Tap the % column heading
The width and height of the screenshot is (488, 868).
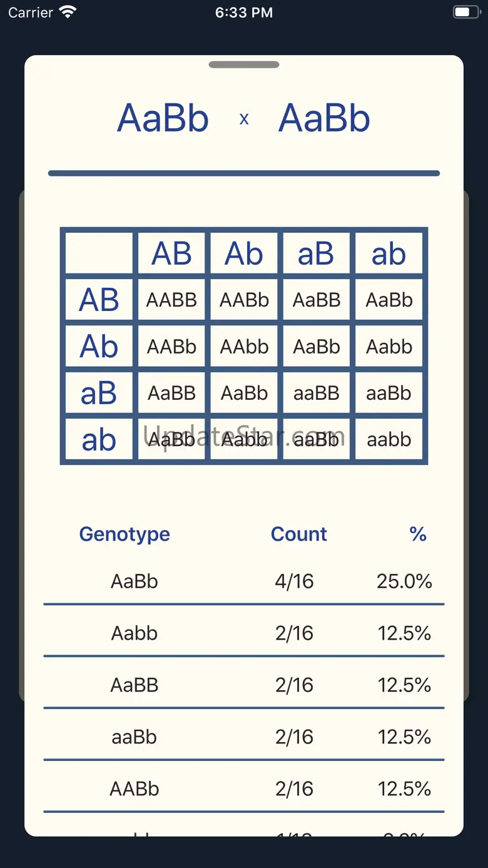[417, 534]
